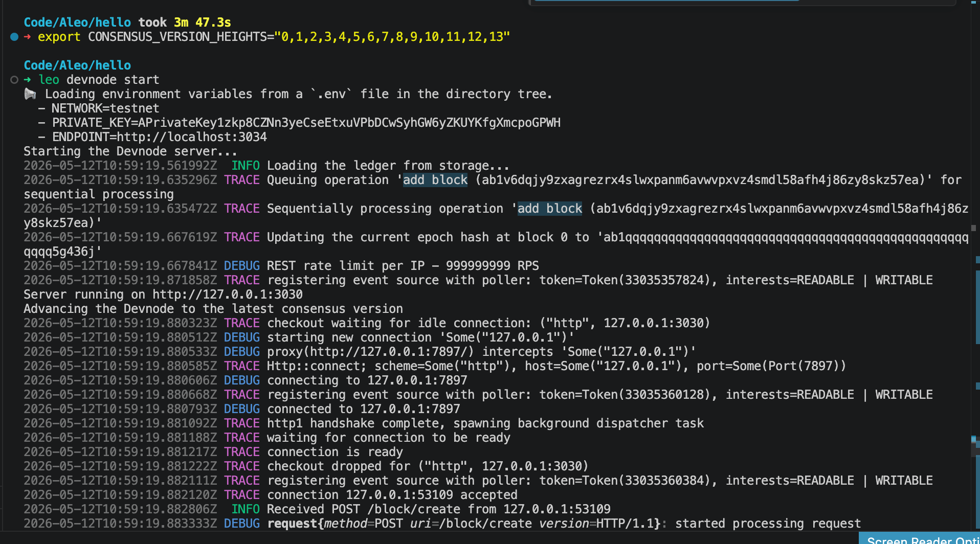Click 'checkout dropped for' trace line
The height and width of the screenshot is (544, 980).
[x=428, y=466]
